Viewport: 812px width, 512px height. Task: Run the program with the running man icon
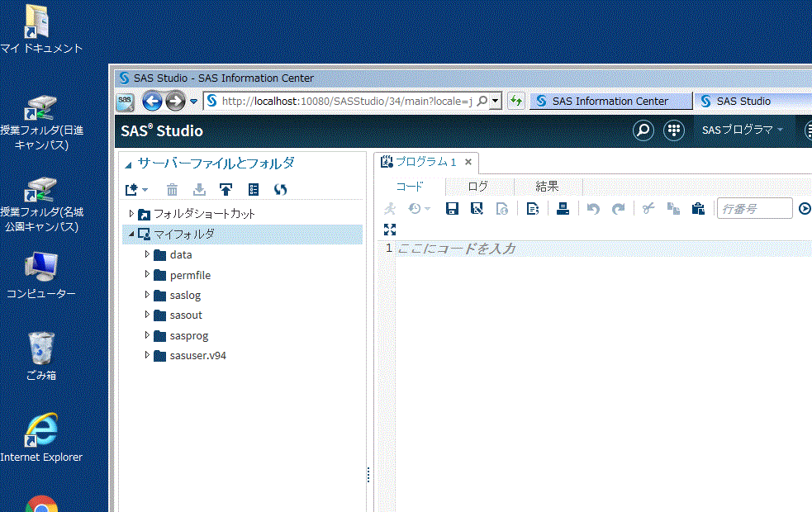pyautogui.click(x=390, y=209)
